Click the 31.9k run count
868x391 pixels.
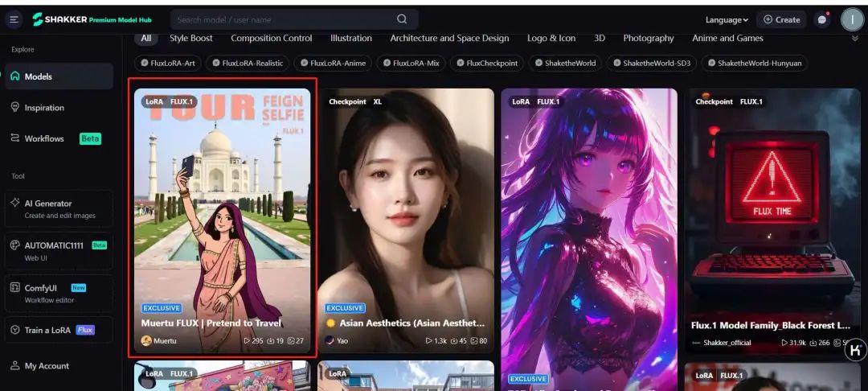coord(794,343)
